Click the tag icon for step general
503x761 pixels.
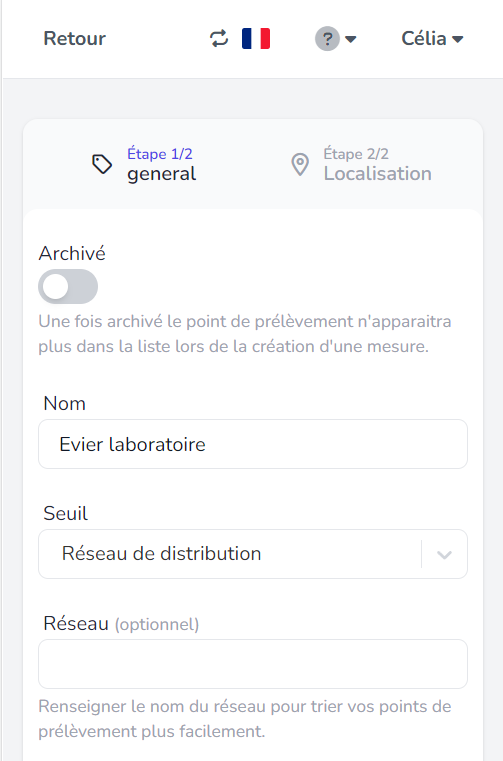102,165
